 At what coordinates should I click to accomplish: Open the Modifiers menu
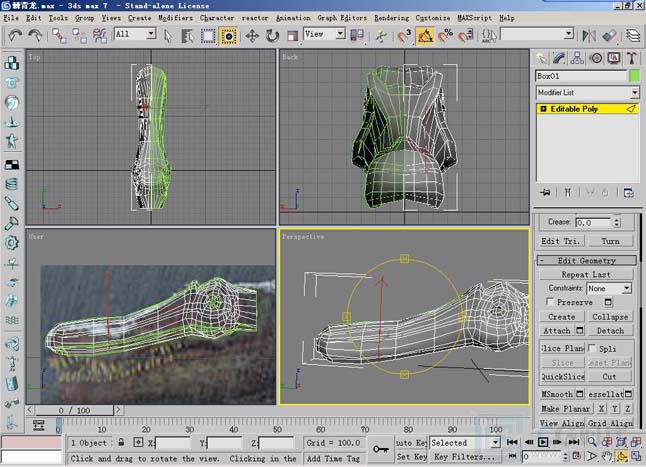(175, 18)
